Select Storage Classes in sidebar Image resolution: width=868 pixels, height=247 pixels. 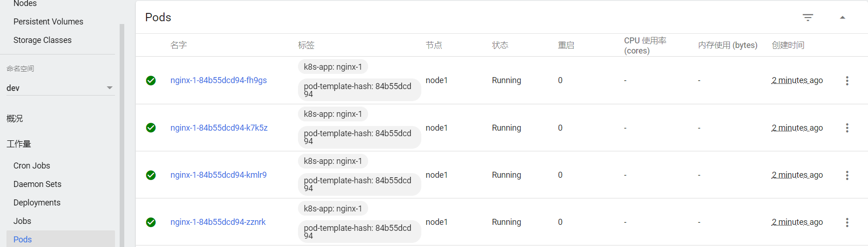point(42,40)
